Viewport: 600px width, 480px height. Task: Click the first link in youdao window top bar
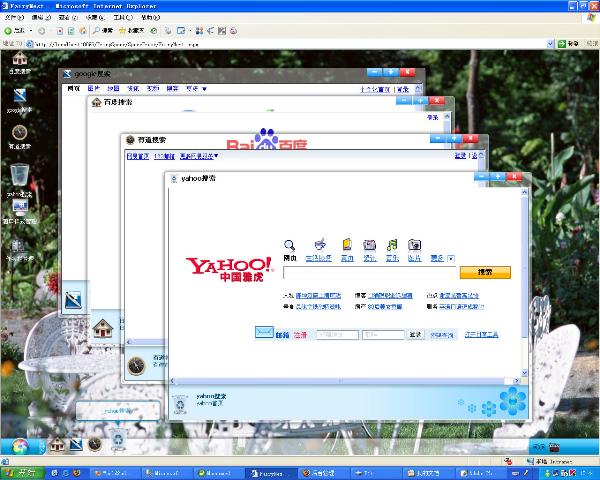pyautogui.click(x=137, y=156)
